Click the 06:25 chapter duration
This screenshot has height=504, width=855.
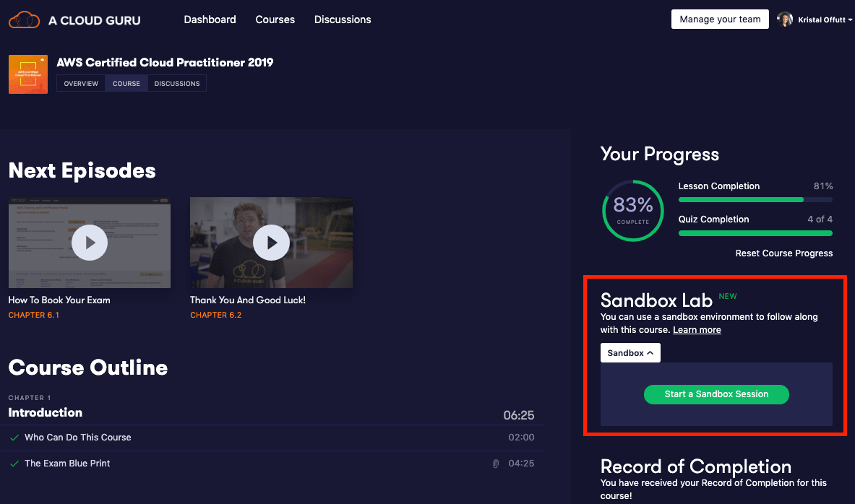tap(518, 415)
